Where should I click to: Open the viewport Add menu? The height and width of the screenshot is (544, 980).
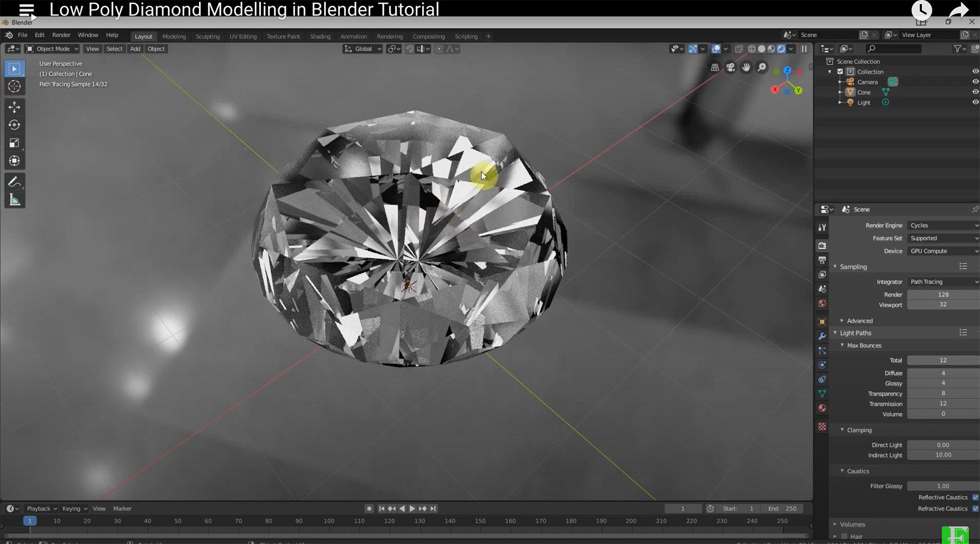click(135, 49)
